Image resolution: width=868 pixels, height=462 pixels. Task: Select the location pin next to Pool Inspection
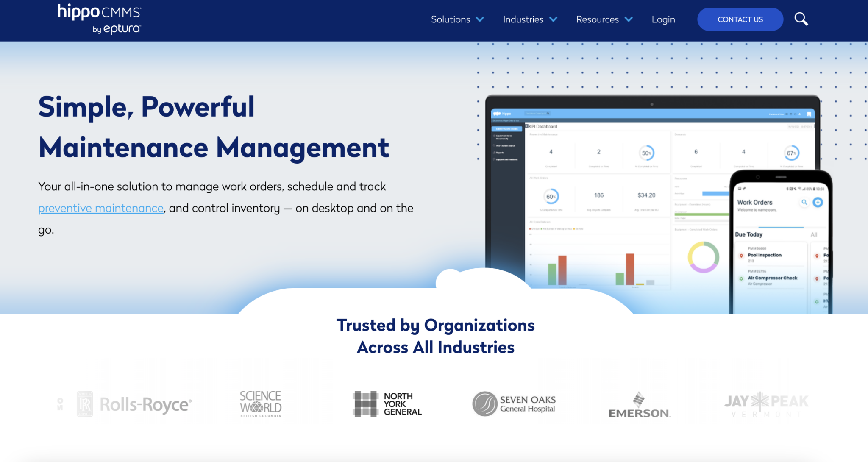click(741, 256)
